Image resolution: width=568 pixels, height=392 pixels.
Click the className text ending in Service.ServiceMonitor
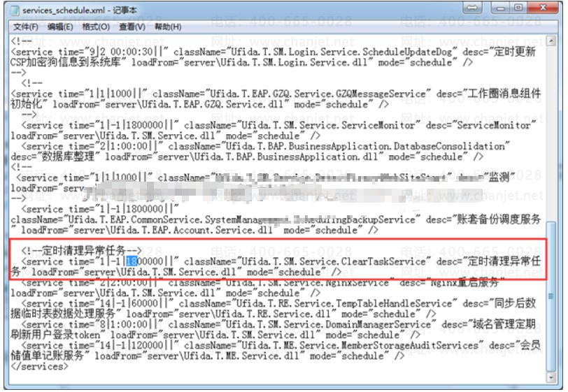(x=328, y=125)
